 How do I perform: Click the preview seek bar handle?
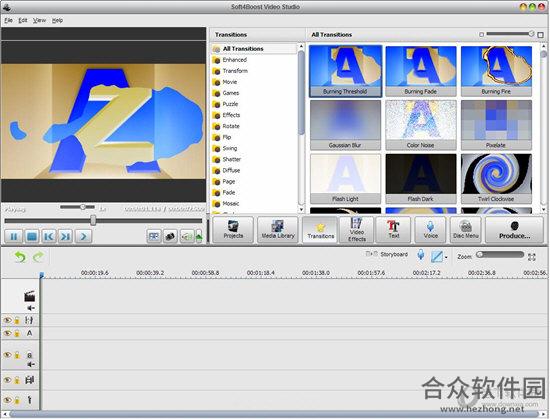coord(93,220)
